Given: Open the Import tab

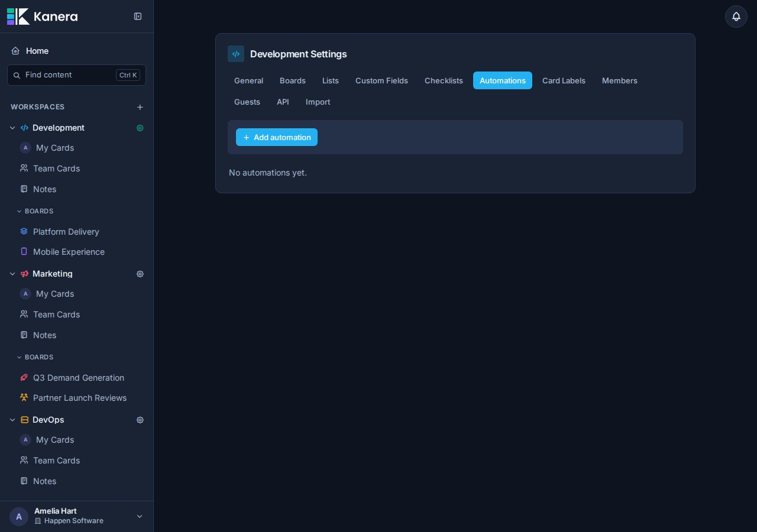Looking at the screenshot, I should (x=318, y=102).
